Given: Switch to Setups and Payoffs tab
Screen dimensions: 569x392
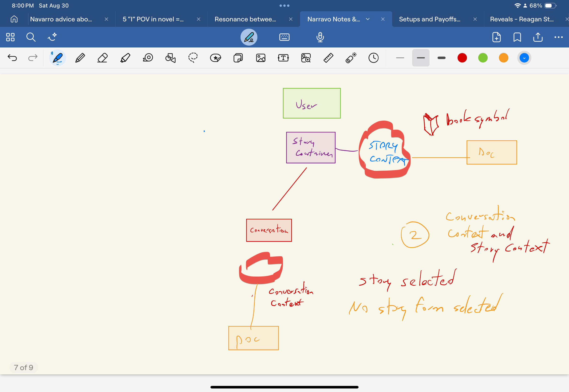Looking at the screenshot, I should (x=429, y=19).
